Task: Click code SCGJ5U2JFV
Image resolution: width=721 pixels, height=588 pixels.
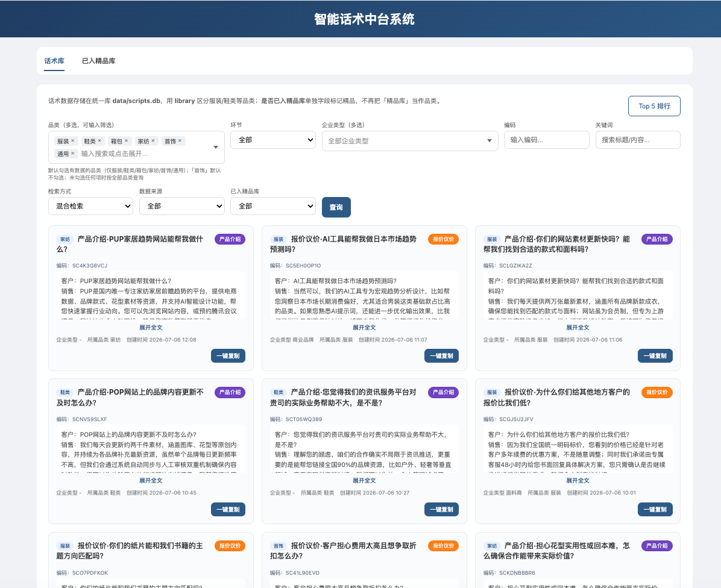Action: click(516, 419)
